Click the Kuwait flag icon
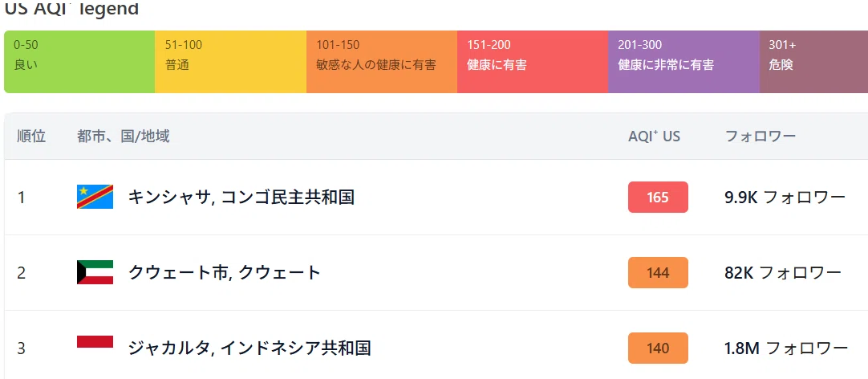The height and width of the screenshot is (379, 868). [95, 272]
